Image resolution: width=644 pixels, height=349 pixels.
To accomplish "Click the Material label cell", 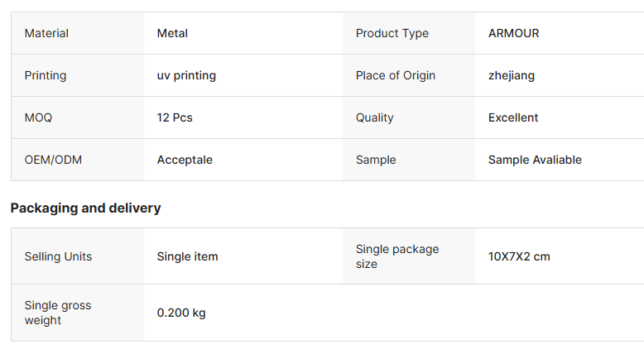I will (x=46, y=33).
